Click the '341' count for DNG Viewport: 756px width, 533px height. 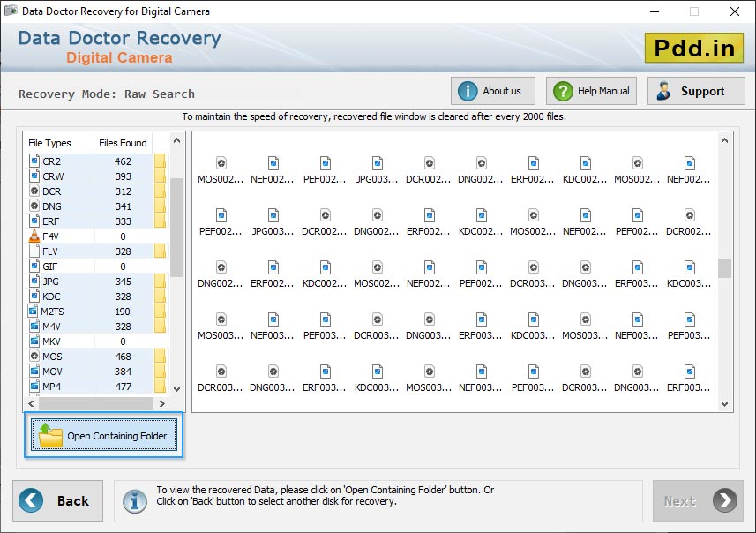click(x=123, y=206)
